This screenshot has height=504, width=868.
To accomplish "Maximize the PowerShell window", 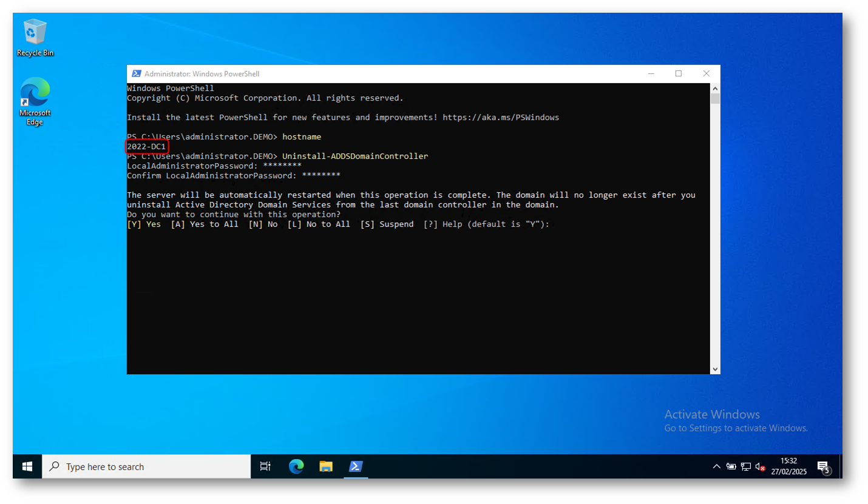I will [x=679, y=74].
